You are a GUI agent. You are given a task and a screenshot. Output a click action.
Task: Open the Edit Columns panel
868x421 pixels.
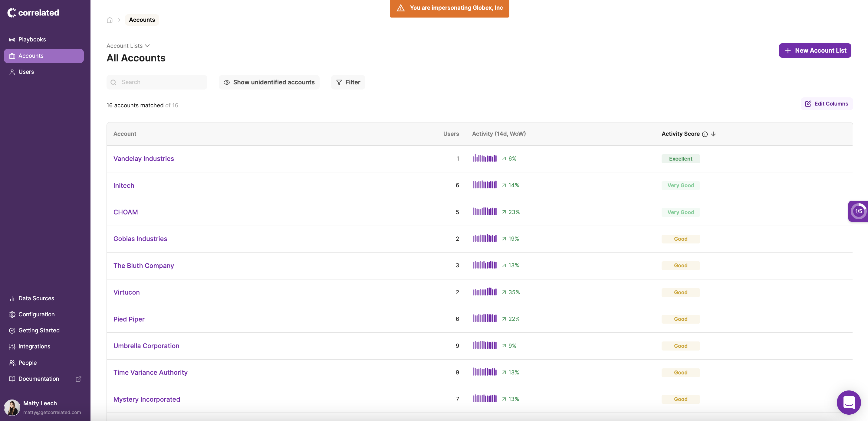[827, 104]
